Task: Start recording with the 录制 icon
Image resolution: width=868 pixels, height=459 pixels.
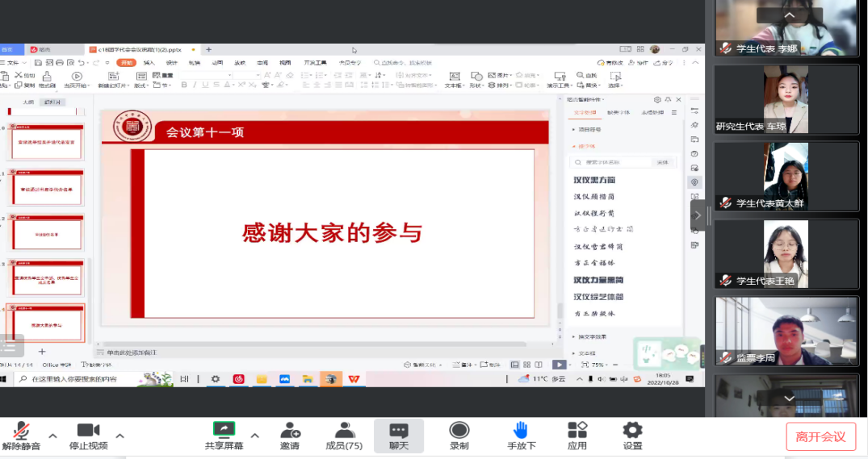Action: 459,431
